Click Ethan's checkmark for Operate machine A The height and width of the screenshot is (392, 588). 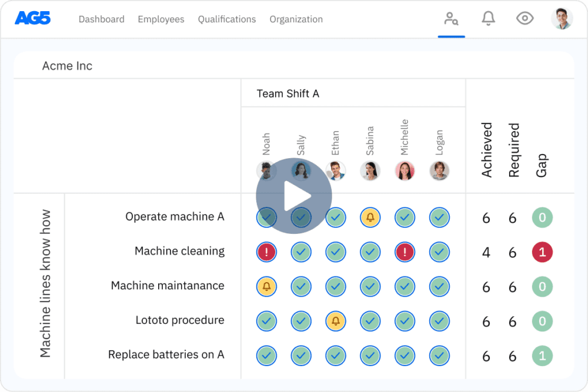tap(336, 217)
